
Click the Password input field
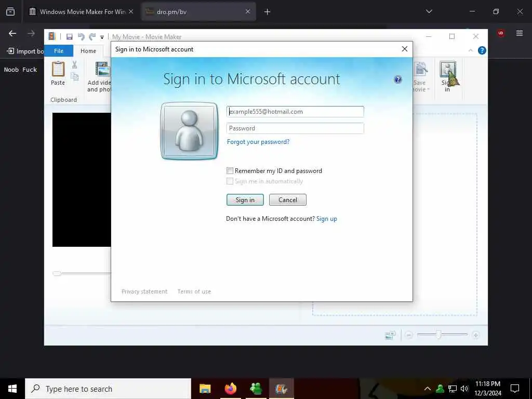(x=295, y=128)
